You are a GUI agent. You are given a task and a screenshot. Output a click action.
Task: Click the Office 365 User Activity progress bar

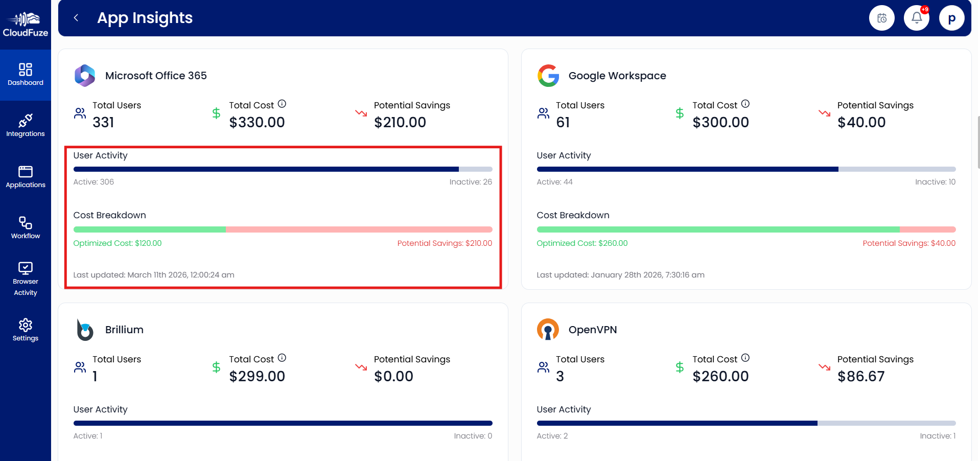[283, 169]
